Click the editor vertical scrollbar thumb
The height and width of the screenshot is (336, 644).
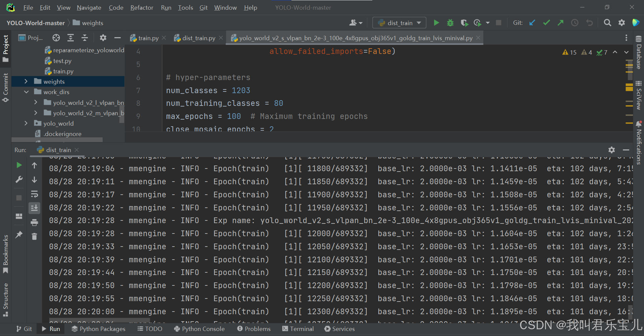coord(630,70)
